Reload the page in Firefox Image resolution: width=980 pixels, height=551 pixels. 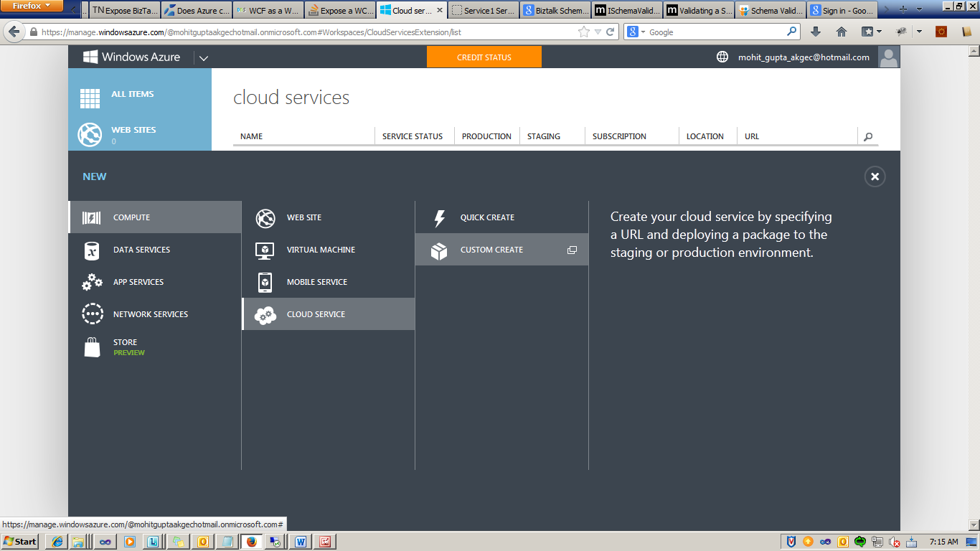point(611,32)
